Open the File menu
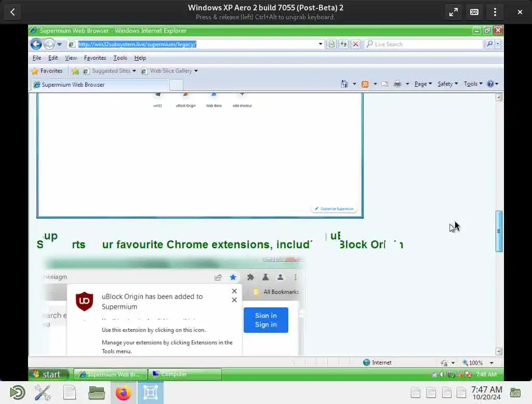The image size is (532, 404). point(37,58)
